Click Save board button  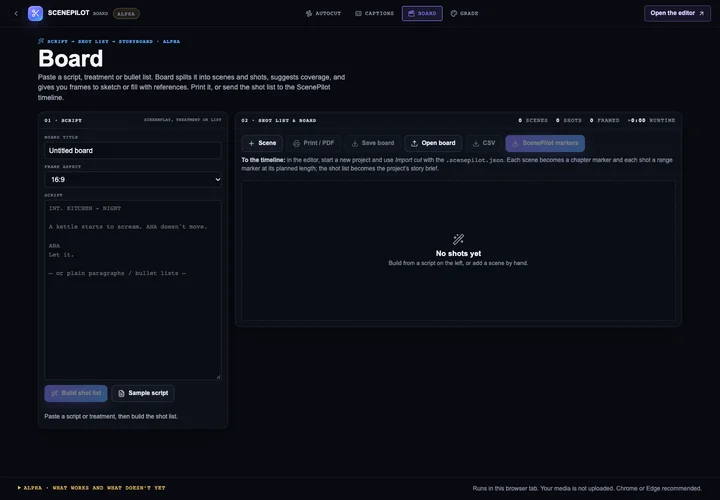(373, 143)
